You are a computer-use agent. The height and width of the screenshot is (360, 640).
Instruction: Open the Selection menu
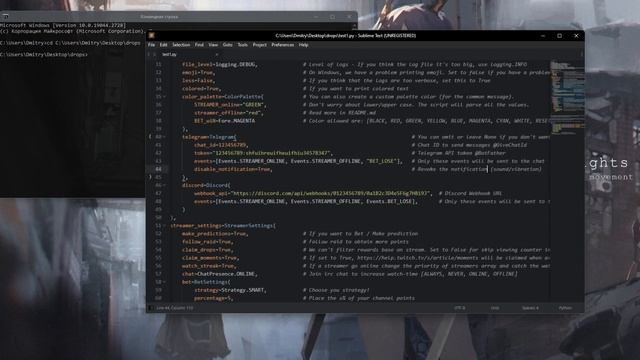pyautogui.click(x=181, y=45)
